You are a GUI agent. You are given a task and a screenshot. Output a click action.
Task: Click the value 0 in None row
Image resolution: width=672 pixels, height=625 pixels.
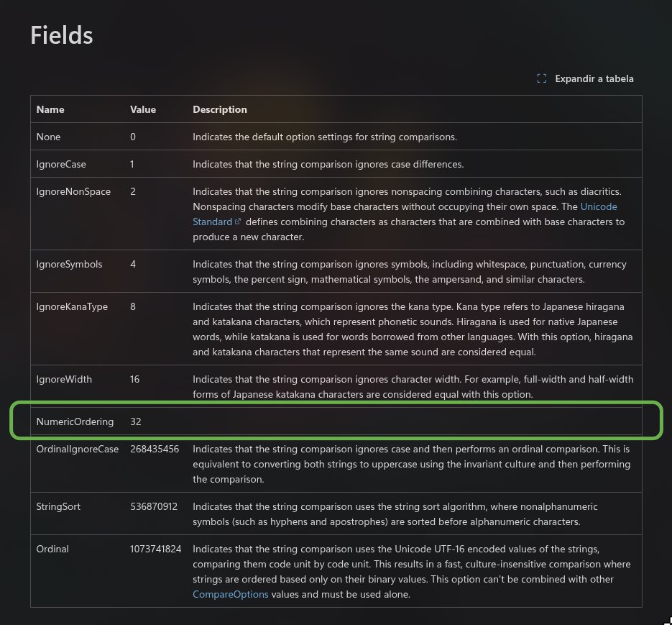click(133, 137)
